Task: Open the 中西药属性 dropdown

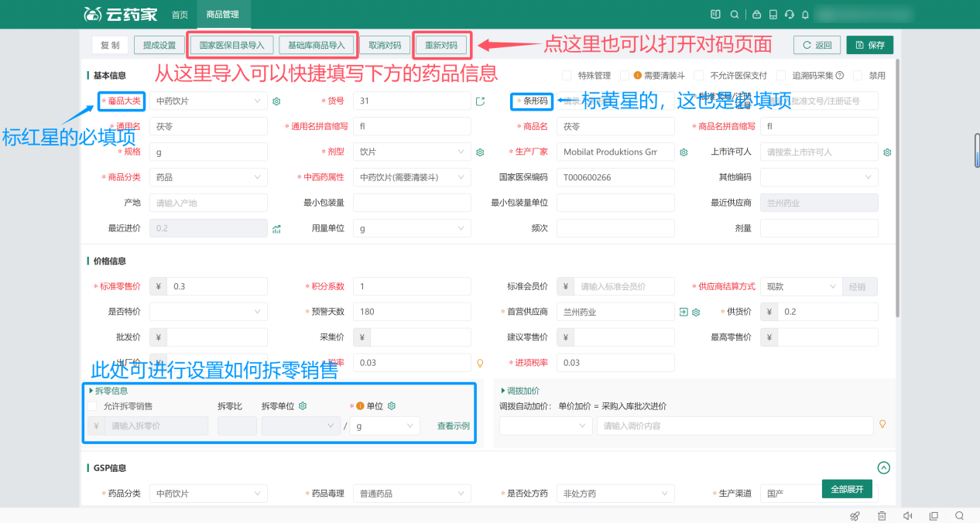Action: coord(412,177)
